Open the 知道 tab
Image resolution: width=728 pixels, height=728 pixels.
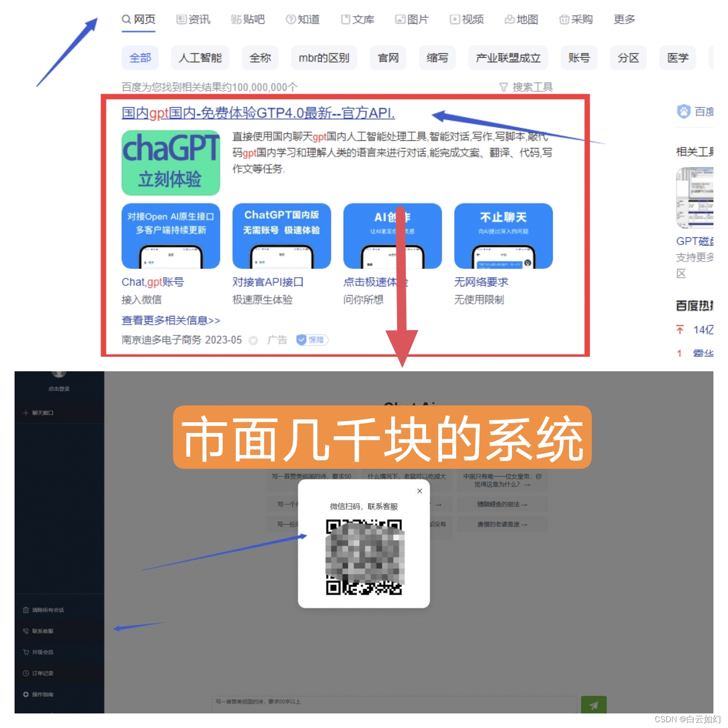coord(303,19)
